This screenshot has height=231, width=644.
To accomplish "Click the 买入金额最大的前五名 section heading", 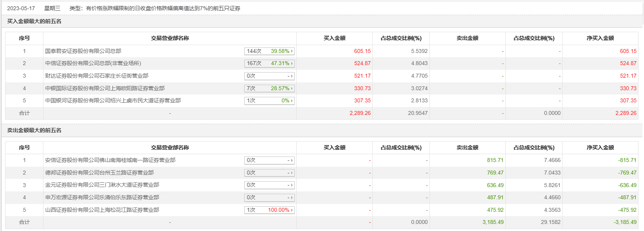I will click(34, 21).
